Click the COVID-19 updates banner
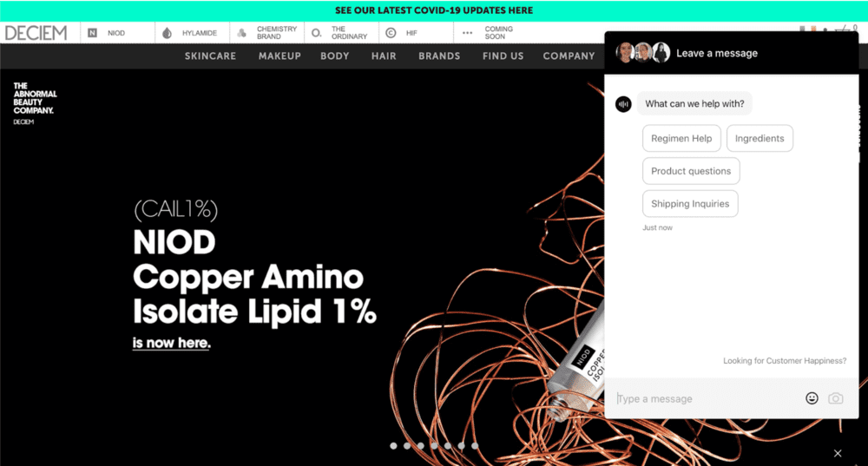Screen dimensions: 868x466 click(434, 10)
